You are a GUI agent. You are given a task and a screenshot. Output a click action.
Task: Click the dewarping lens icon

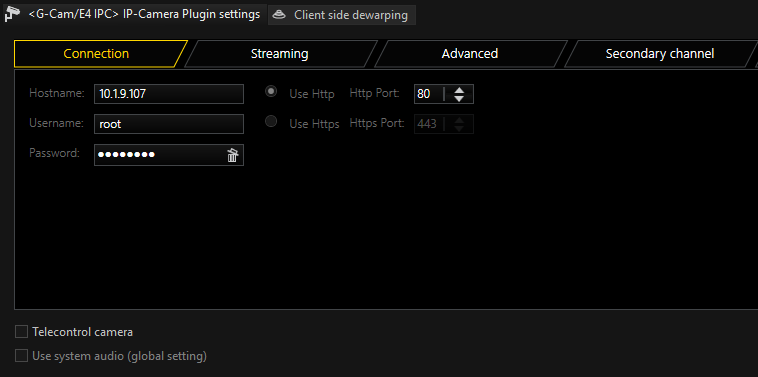(x=279, y=15)
